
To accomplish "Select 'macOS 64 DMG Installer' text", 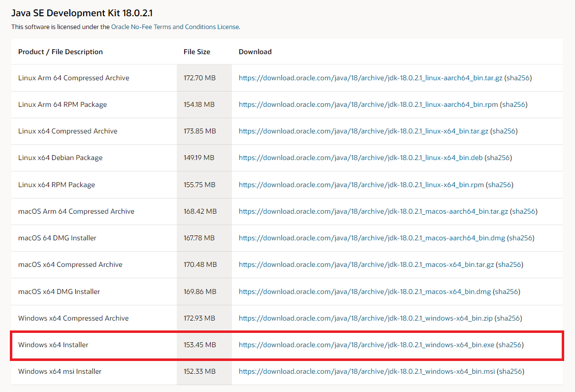I will [x=57, y=238].
